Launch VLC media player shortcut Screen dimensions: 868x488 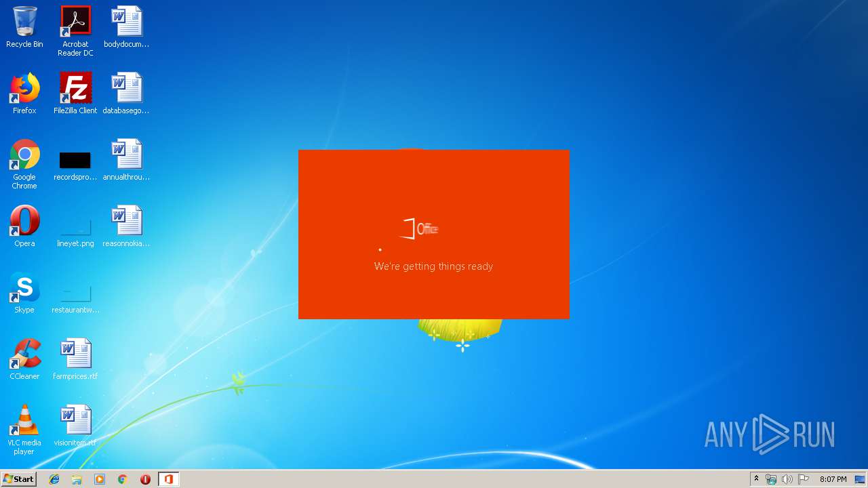[24, 430]
